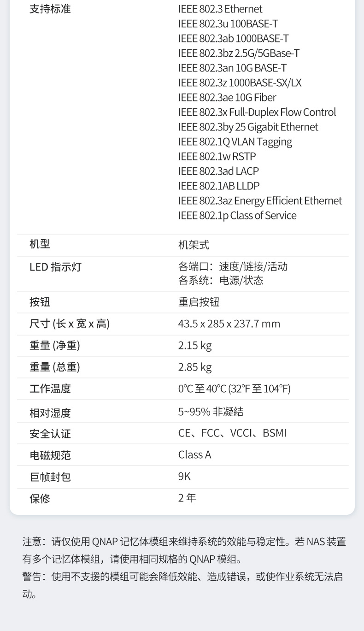
Task: Select the 2.15 kg net weight value
Action: click(x=194, y=346)
